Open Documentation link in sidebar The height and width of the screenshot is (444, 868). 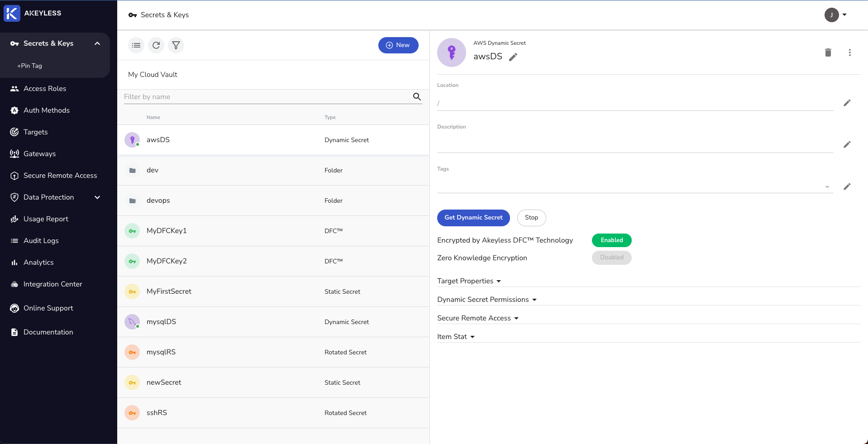point(48,332)
